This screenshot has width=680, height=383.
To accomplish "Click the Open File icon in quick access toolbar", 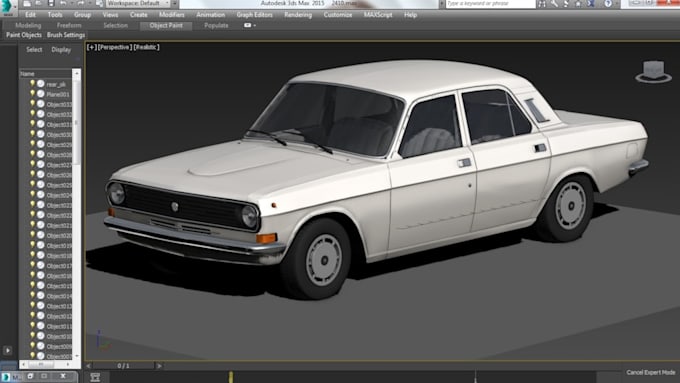I will [39, 3].
